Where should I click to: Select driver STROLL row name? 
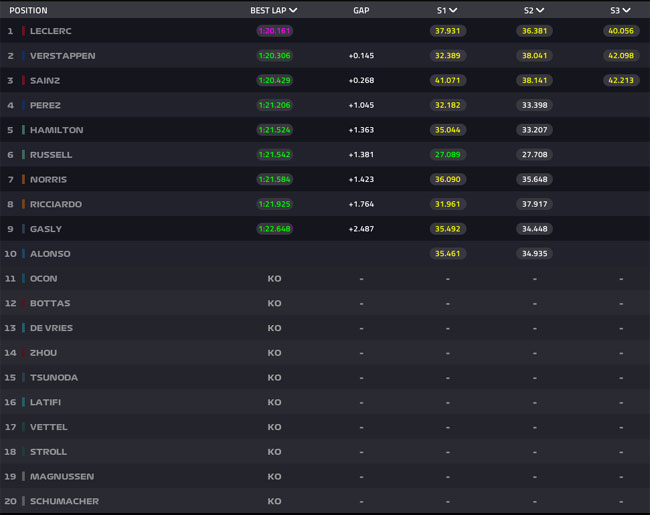[x=48, y=452]
